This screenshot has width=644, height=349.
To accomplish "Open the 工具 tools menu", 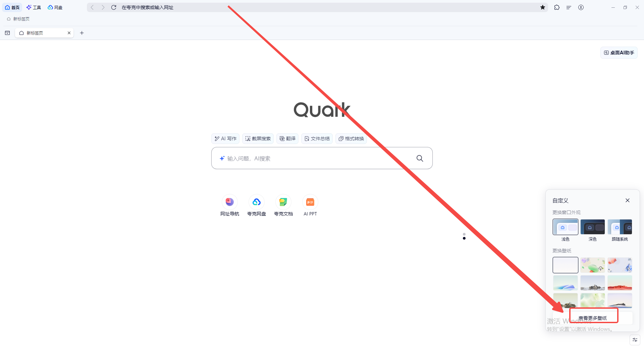I will click(34, 7).
